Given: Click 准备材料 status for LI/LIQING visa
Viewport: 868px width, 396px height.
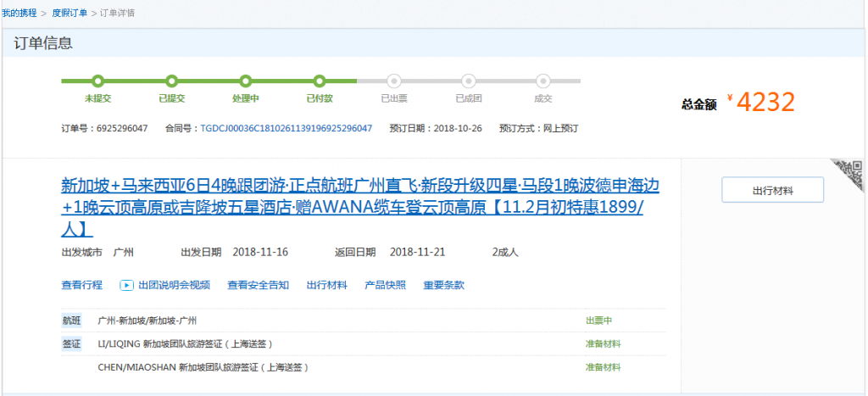Looking at the screenshot, I should pyautogui.click(x=603, y=343).
